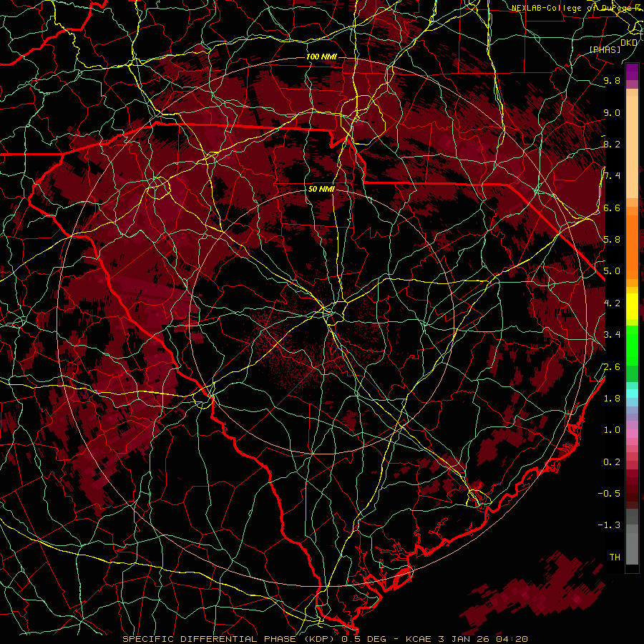Click the 1.0 value on the scale

[x=612, y=430]
